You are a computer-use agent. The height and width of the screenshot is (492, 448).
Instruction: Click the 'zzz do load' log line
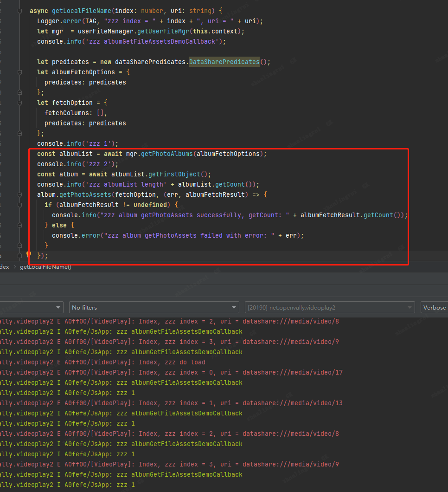click(x=102, y=362)
